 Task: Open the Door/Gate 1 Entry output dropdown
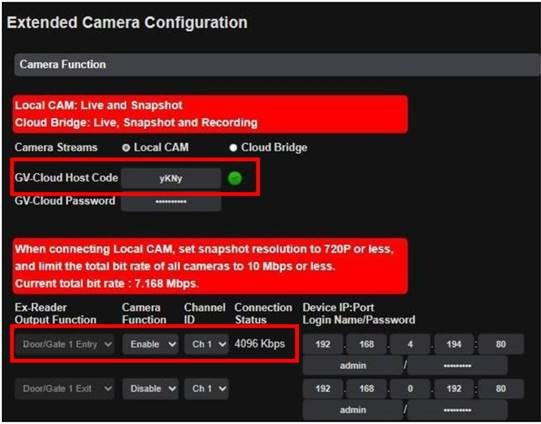tap(65, 344)
